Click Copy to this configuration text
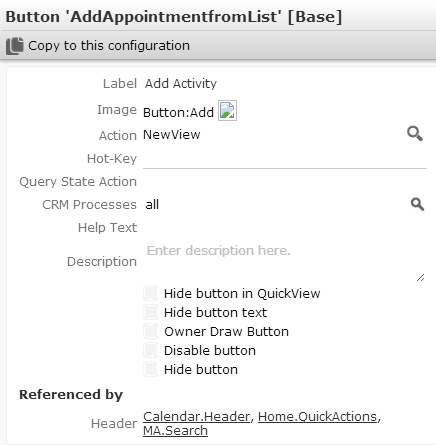Viewport: 436px width, 445px height. coord(109,46)
